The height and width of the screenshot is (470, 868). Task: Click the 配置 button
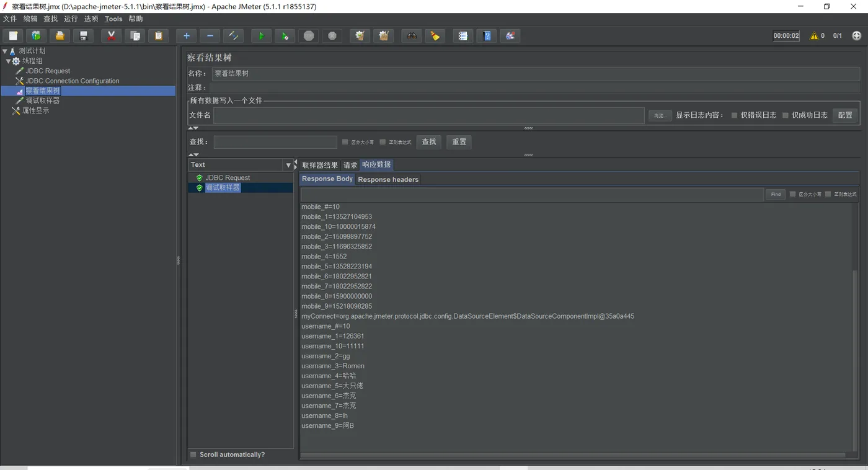pyautogui.click(x=845, y=115)
